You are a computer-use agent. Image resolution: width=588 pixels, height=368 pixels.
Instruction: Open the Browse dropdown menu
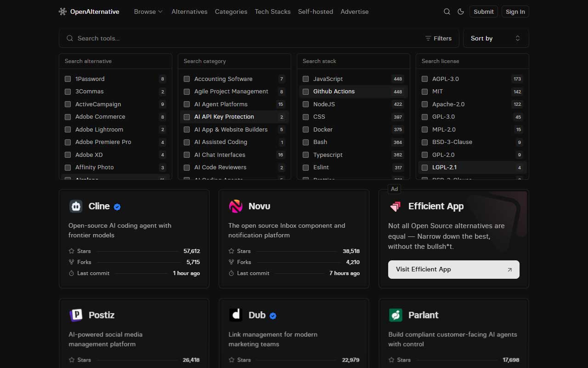(148, 11)
